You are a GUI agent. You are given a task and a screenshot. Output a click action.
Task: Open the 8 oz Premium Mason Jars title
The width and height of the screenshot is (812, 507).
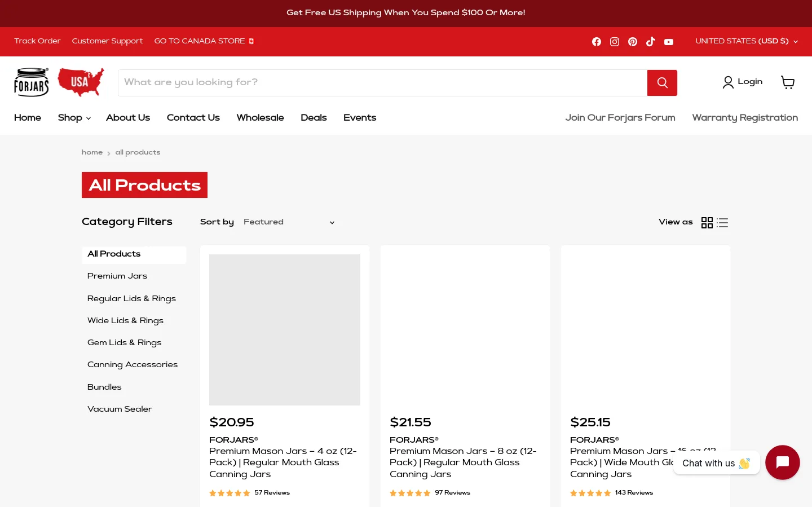click(x=463, y=462)
